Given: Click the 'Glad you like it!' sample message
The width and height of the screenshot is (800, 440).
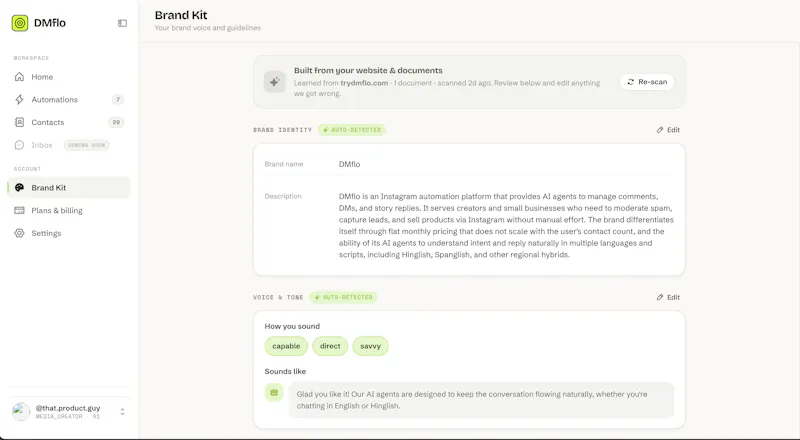Looking at the screenshot, I should coord(481,400).
